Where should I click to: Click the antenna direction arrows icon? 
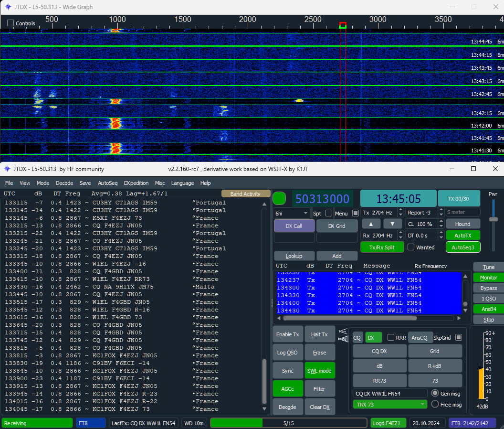click(343, 335)
